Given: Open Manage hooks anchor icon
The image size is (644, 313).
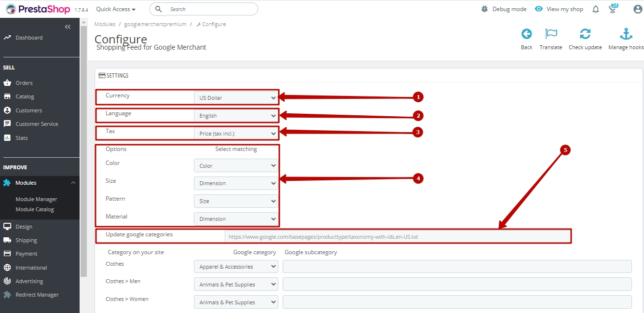Looking at the screenshot, I should [x=626, y=34].
